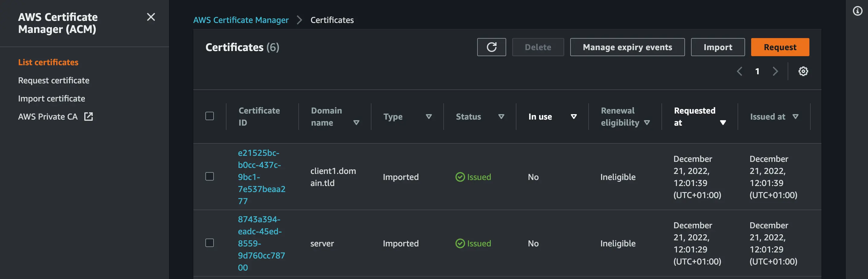Click Ineligible in server row
The width and height of the screenshot is (868, 279).
point(618,243)
